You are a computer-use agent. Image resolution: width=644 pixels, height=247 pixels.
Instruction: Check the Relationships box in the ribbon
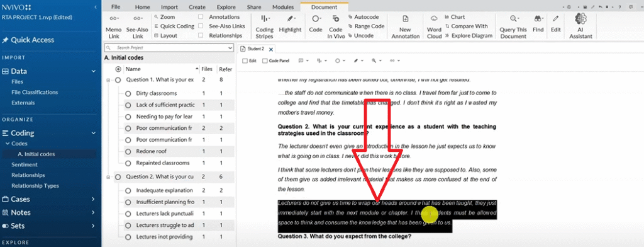[201, 35]
